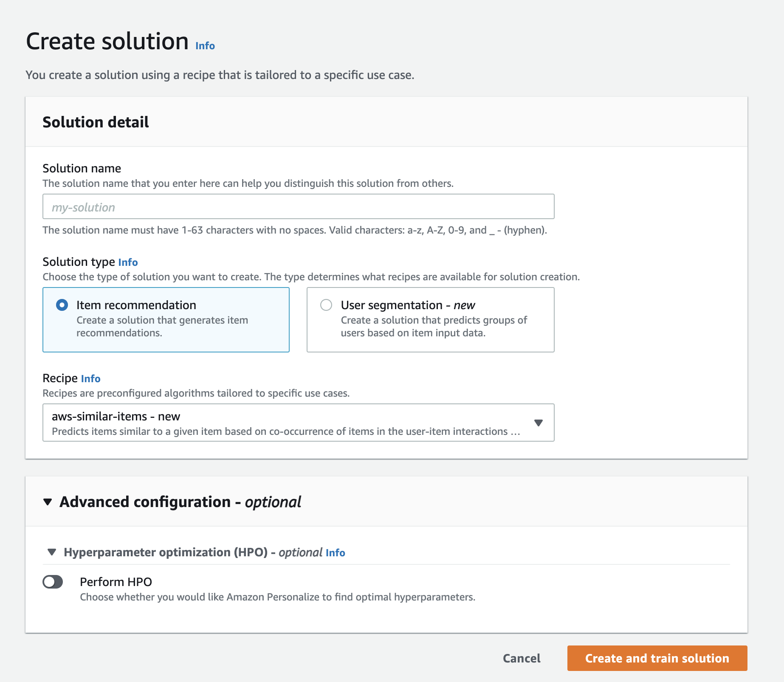This screenshot has height=682, width=784.
Task: Click the Solution name field label
Action: 82,169
